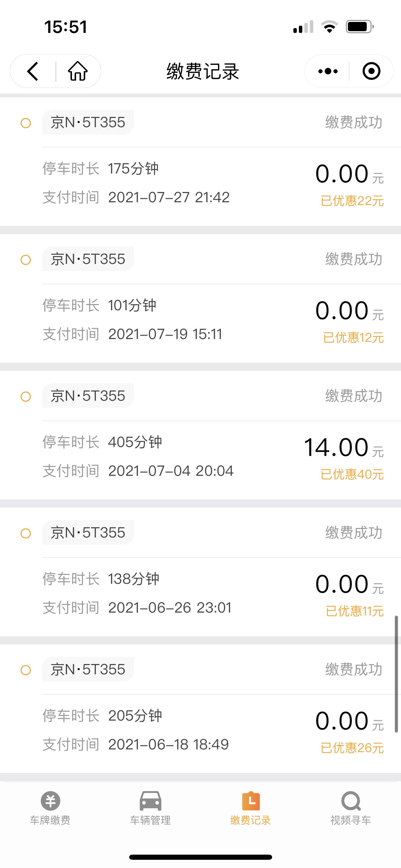Tap the 已优惠22元 discount label
Image resolution: width=401 pixels, height=868 pixels.
click(x=352, y=201)
